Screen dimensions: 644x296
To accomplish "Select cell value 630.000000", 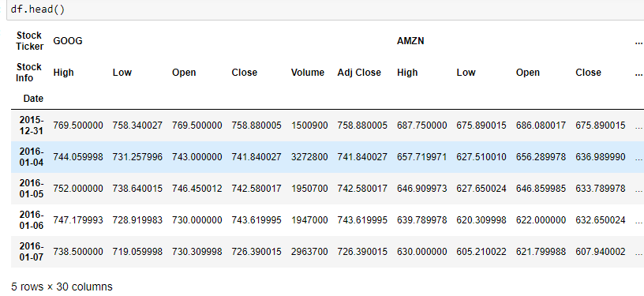I will pos(421,252).
